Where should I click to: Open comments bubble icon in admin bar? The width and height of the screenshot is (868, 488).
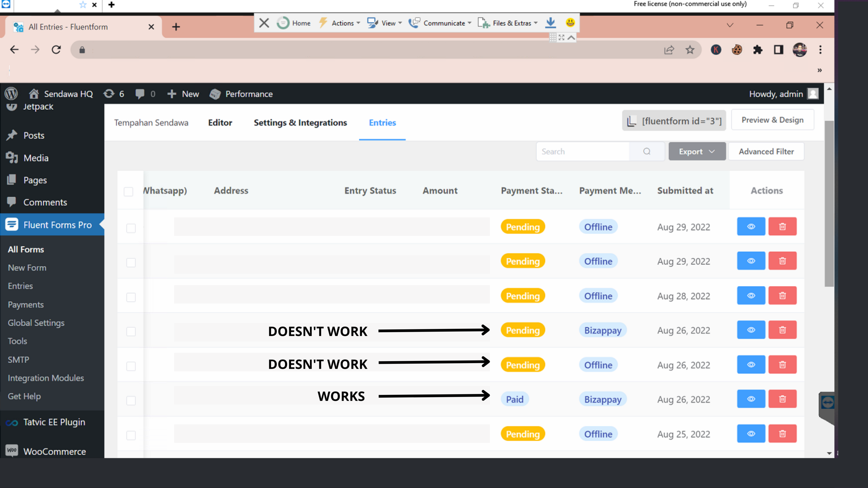[139, 94]
